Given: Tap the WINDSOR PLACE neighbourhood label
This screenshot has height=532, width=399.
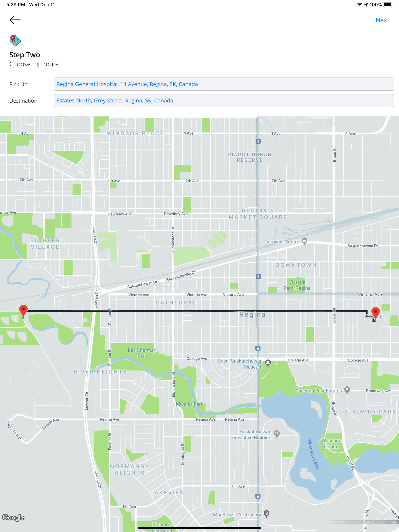Looking at the screenshot, I should 135,133.
